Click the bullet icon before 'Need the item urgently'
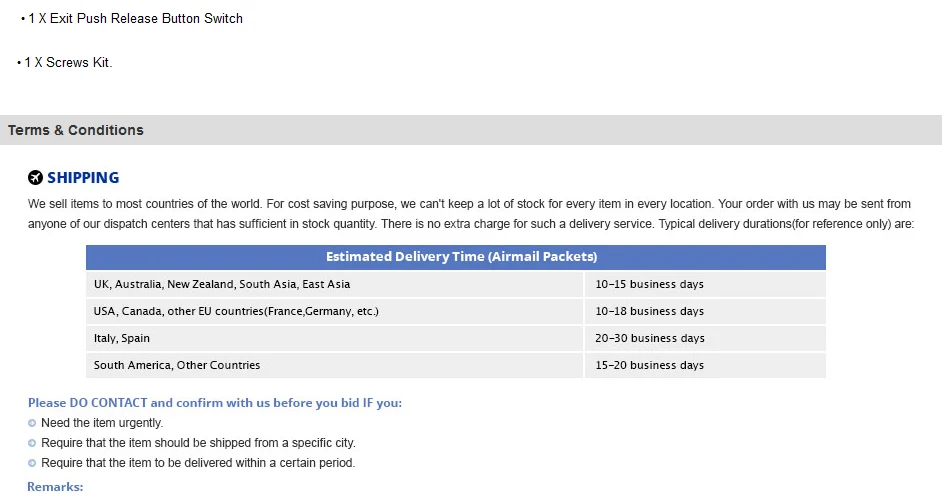 tap(32, 423)
